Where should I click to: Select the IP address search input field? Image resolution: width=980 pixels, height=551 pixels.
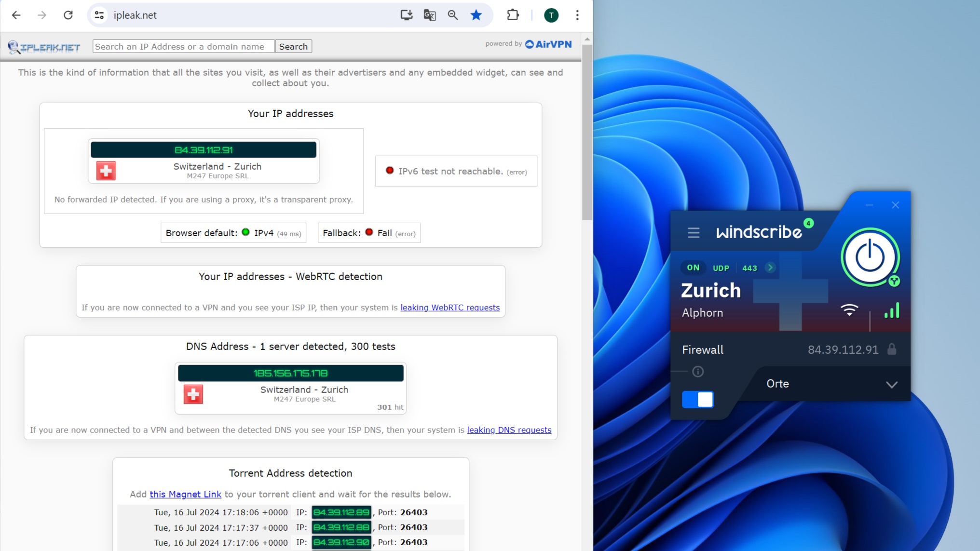point(182,46)
